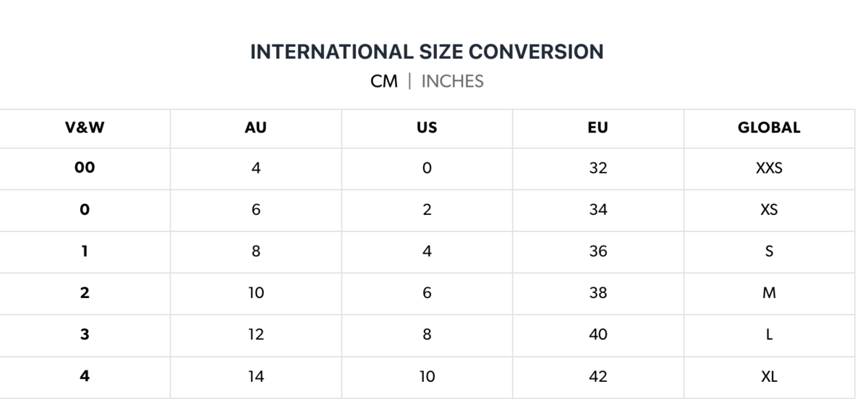Select the XL global size cell

pyautogui.click(x=769, y=376)
